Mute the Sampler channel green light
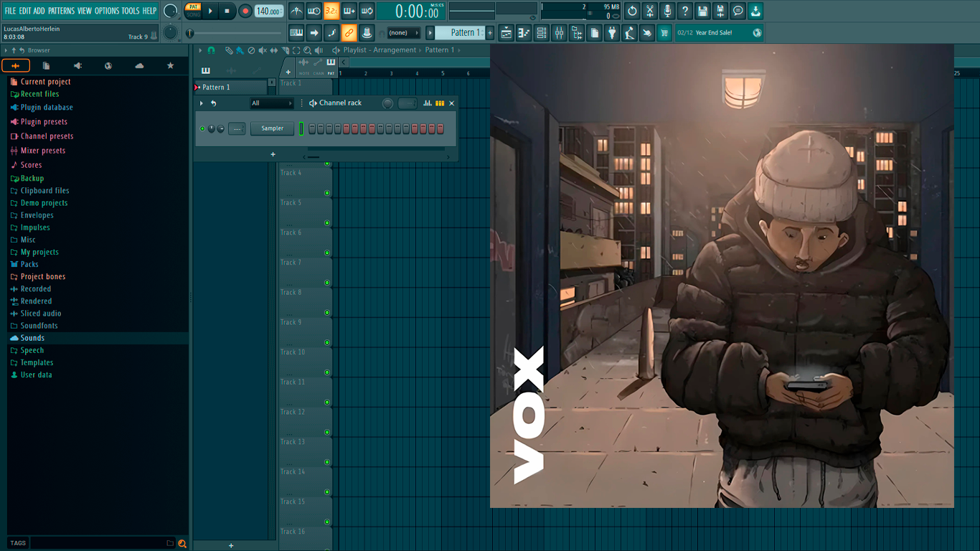980x551 pixels. coord(202,129)
